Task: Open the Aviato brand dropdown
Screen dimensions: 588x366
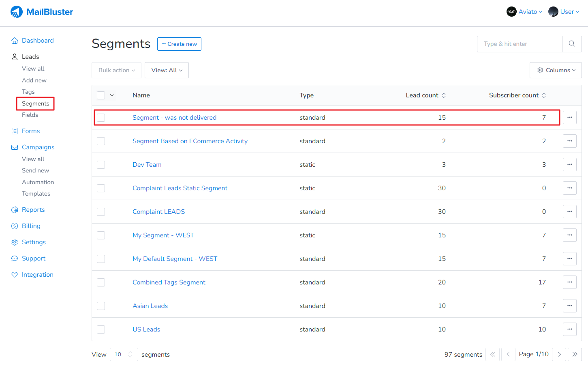Action: [524, 12]
